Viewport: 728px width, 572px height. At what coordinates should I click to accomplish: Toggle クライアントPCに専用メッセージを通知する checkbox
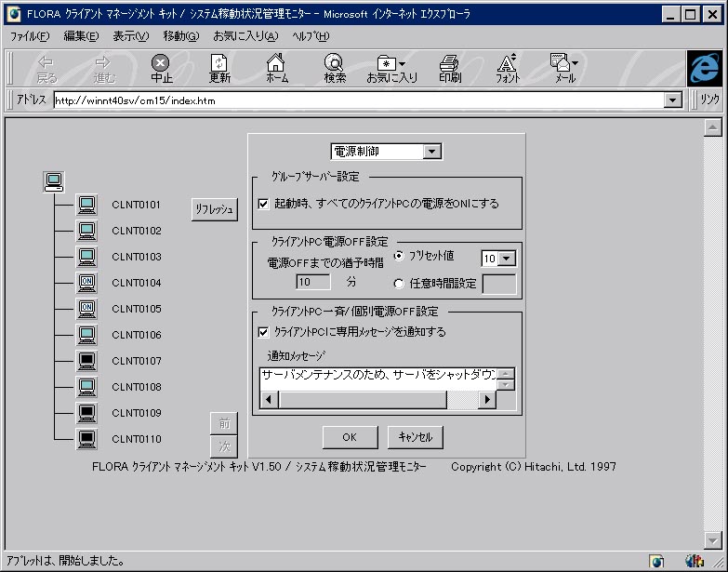[x=263, y=332]
